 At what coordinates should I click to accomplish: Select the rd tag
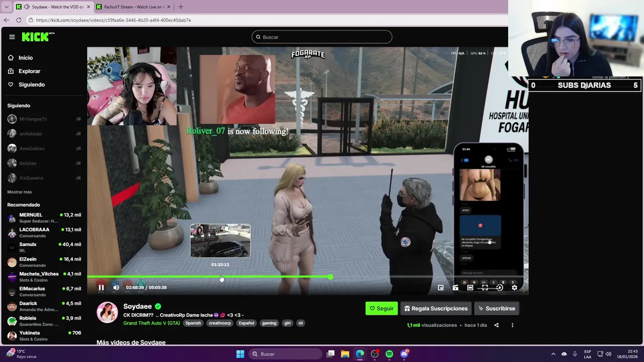300,323
